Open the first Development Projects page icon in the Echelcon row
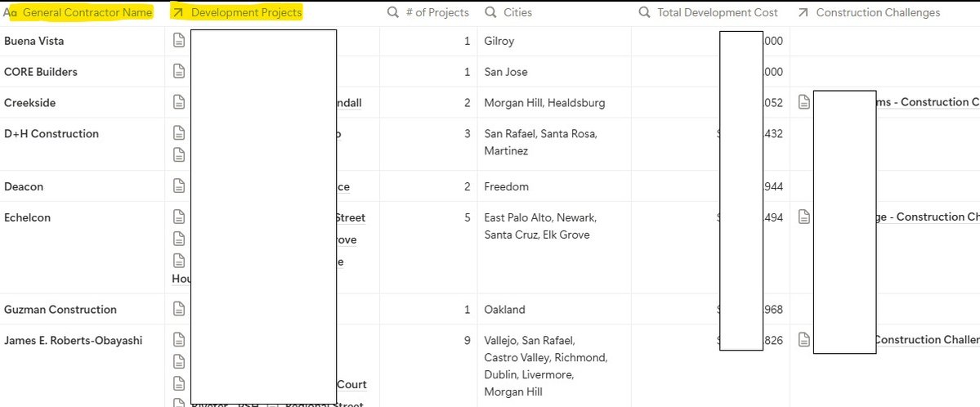The width and height of the screenshot is (980, 407). 179,217
